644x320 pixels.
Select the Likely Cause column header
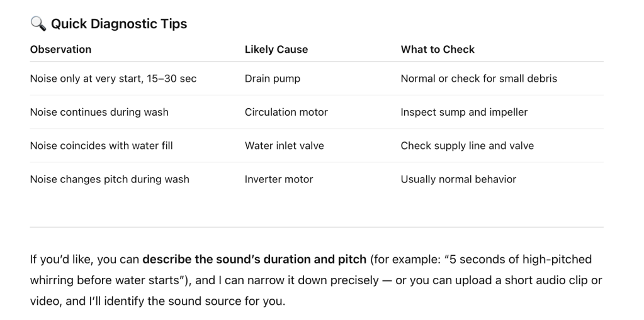tap(276, 49)
